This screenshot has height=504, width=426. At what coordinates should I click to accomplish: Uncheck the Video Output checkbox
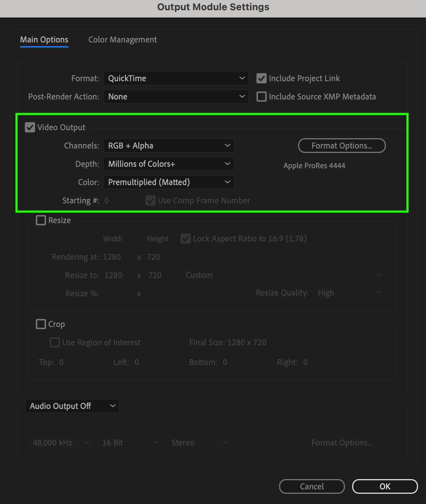[x=30, y=127]
